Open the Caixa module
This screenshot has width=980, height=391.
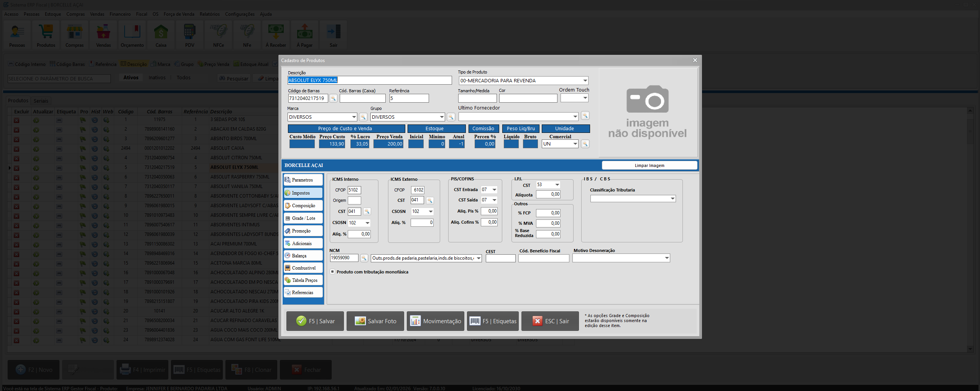[161, 35]
